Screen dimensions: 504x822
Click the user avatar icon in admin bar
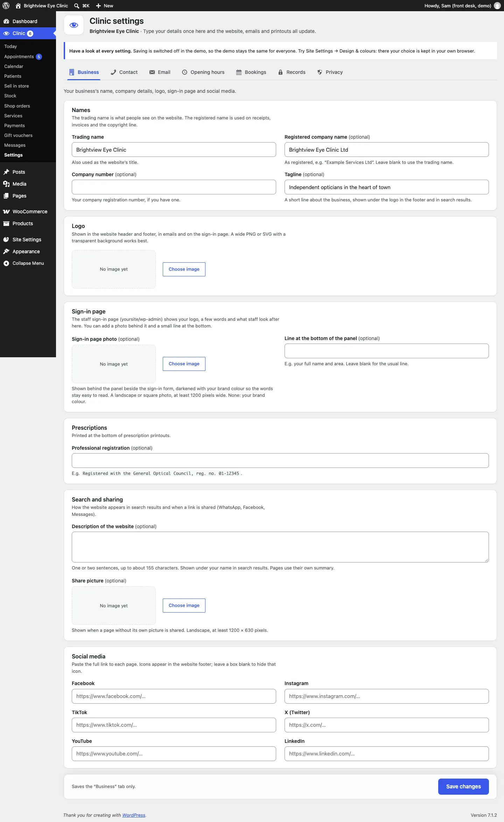tap(497, 6)
